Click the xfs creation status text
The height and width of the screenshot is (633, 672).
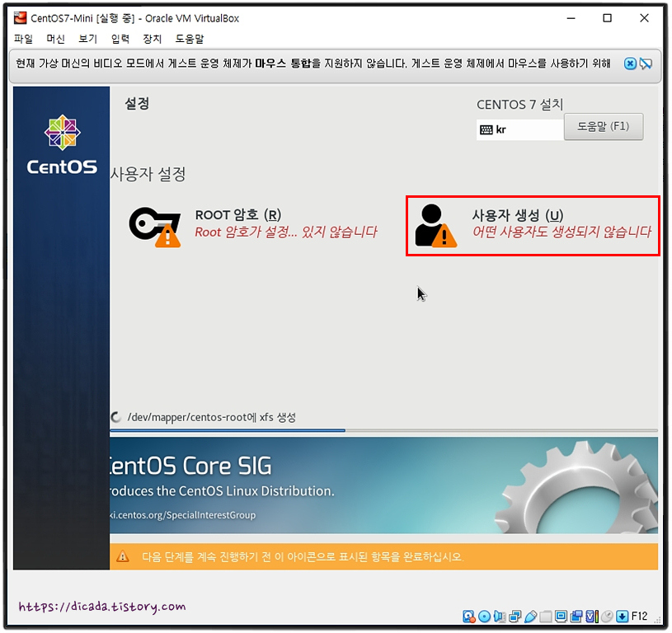212,417
